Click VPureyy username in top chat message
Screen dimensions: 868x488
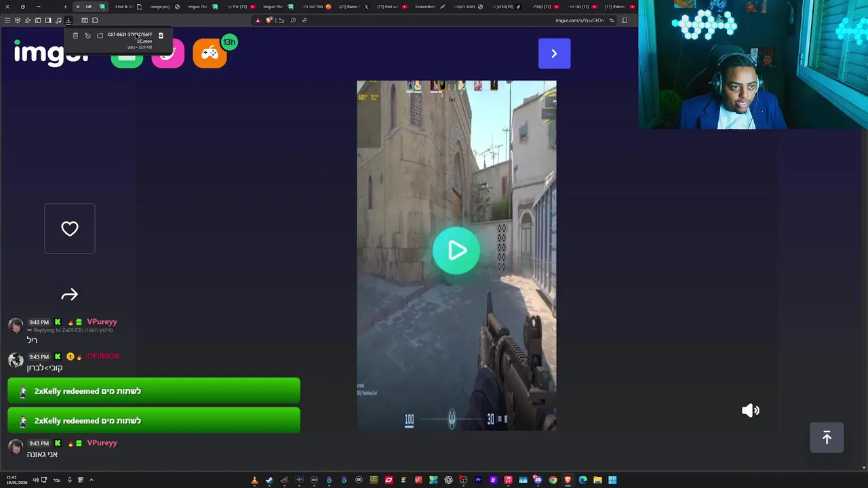(x=102, y=322)
